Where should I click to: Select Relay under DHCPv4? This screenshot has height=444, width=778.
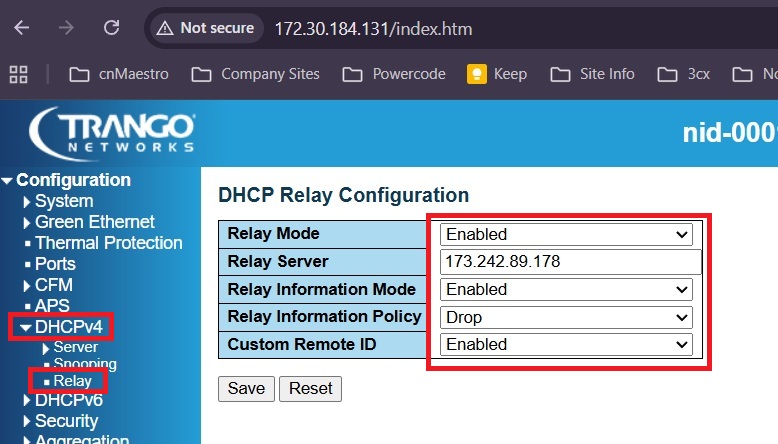click(72, 381)
